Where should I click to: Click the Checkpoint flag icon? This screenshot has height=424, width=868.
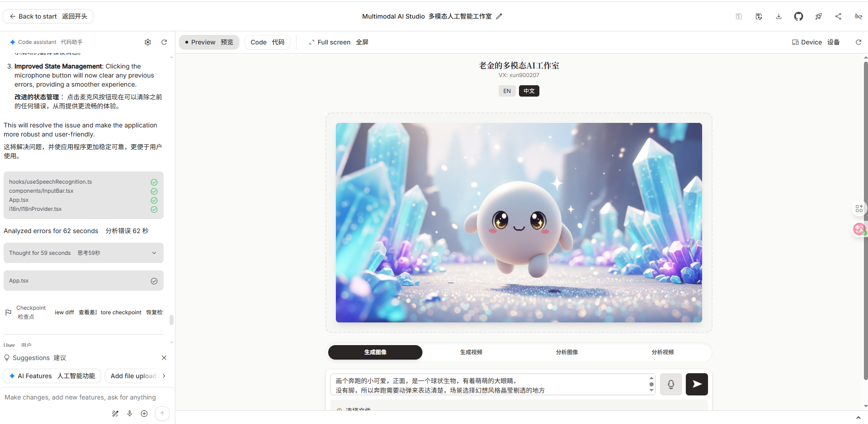8,312
